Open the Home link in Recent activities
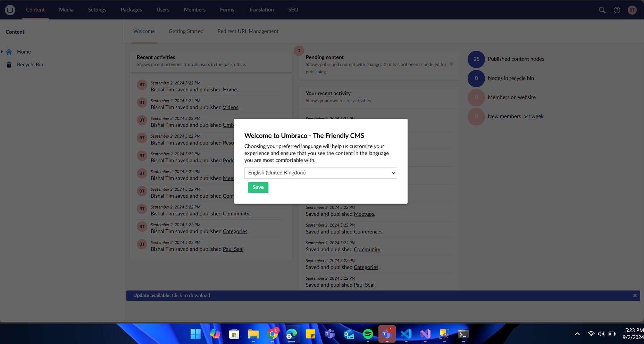644x344 pixels. click(230, 90)
